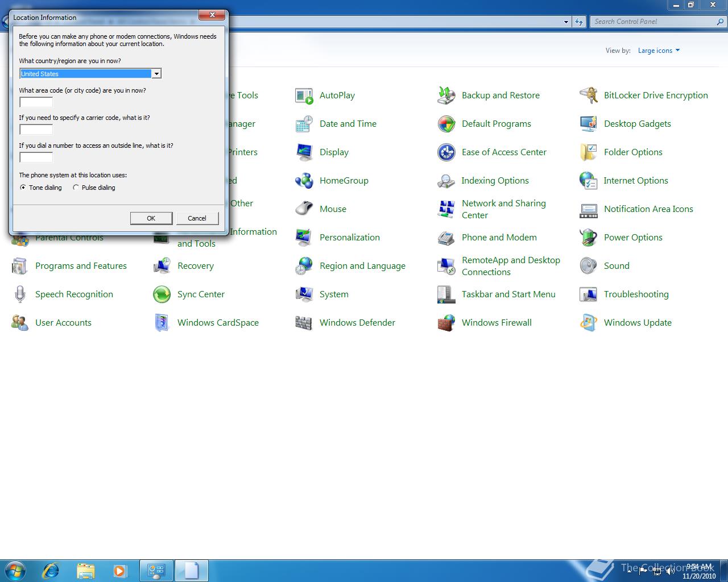Click OK in Location Information dialog
This screenshot has height=582, width=728.
[x=151, y=218]
